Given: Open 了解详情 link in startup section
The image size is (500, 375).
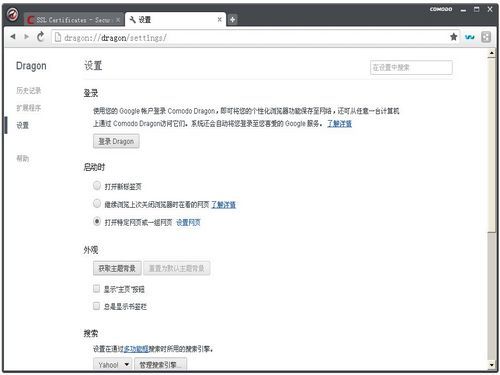Looking at the screenshot, I should (x=223, y=205).
